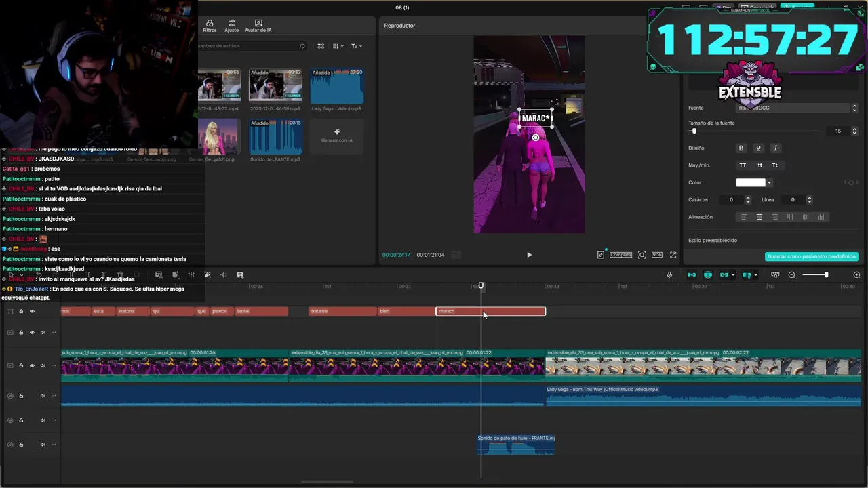
Task: Hide the text track with eye icon
Action: [x=31, y=311]
